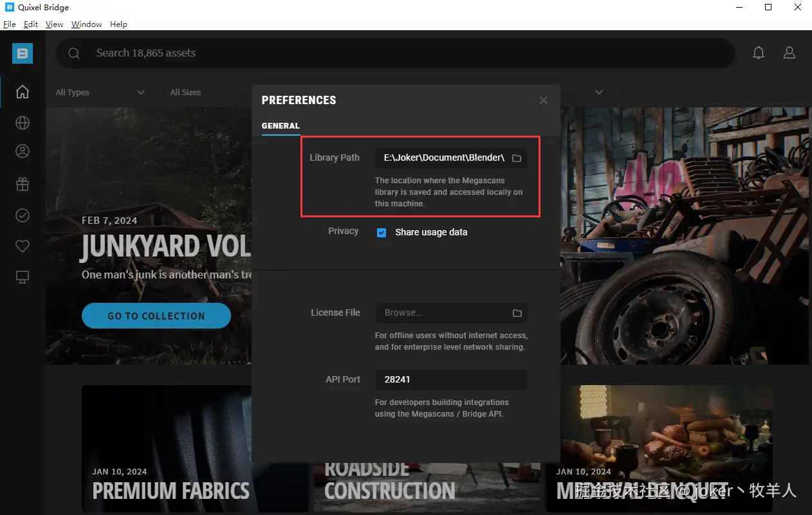
Task: Click the JUNKYARD VOL banner title
Action: [167, 248]
